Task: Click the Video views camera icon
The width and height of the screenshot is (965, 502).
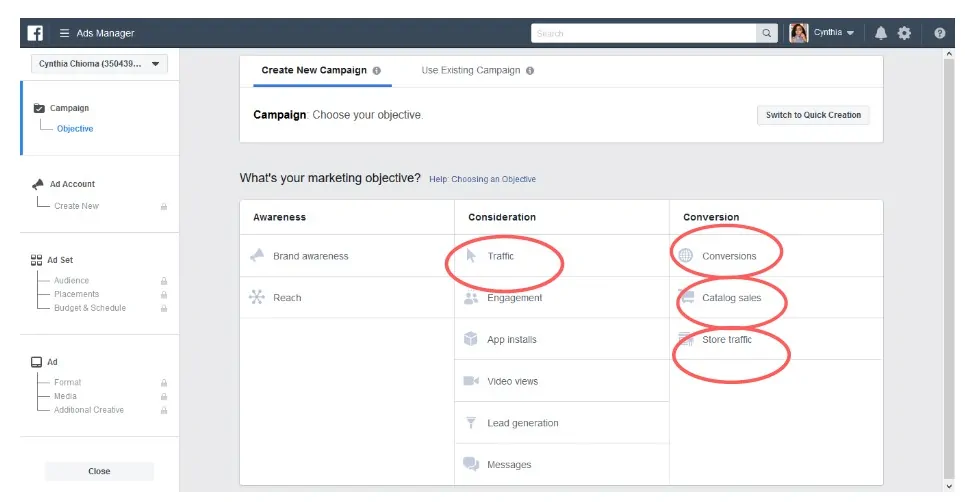Action: [x=471, y=381]
